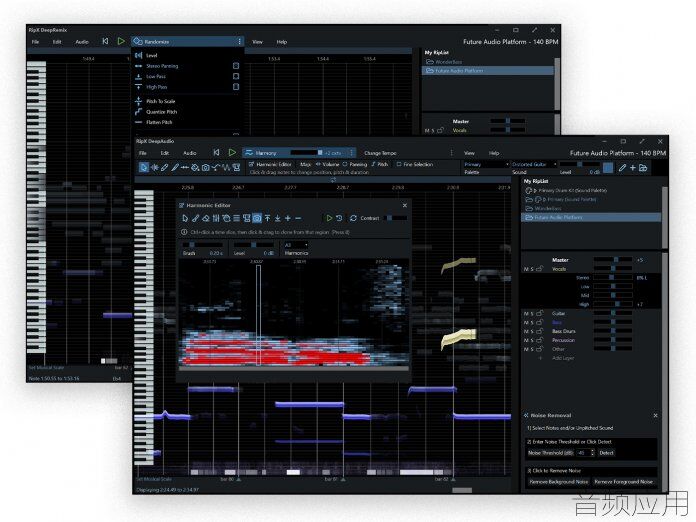Click the green Play button in DeepAudio window
This screenshot has width=696, height=522.
(x=232, y=152)
